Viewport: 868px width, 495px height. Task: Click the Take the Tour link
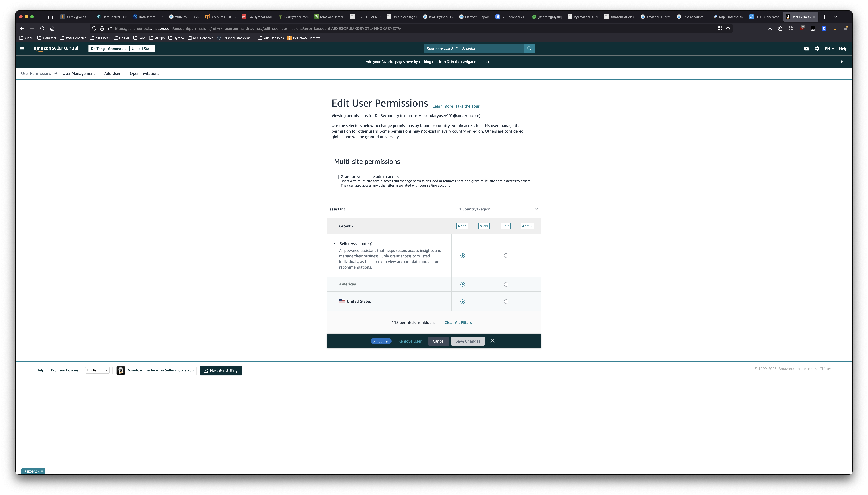(x=467, y=106)
